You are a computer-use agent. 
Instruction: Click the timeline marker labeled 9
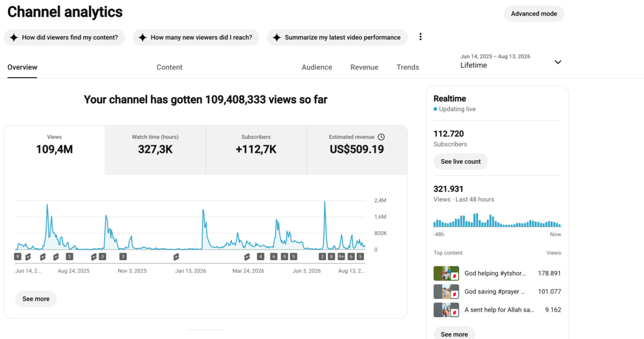(x=18, y=257)
